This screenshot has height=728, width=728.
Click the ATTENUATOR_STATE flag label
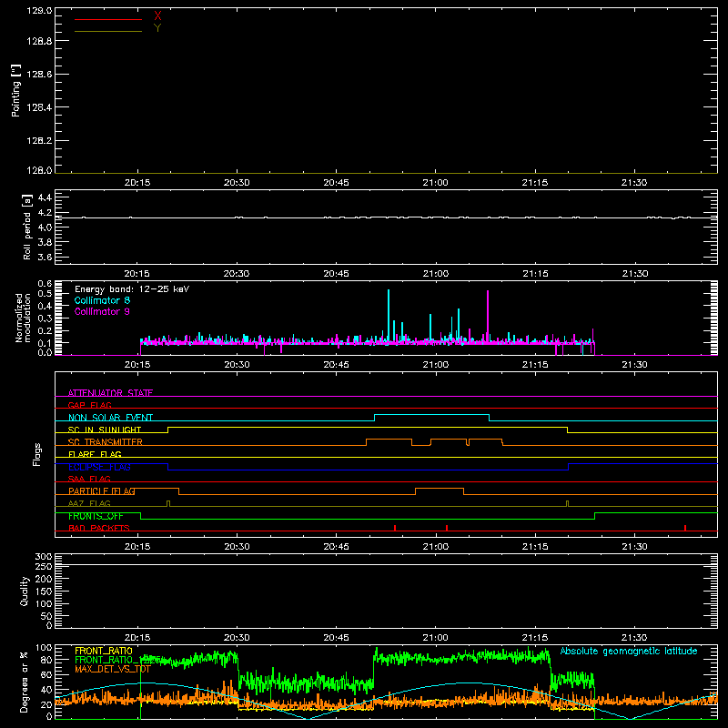[x=110, y=393]
